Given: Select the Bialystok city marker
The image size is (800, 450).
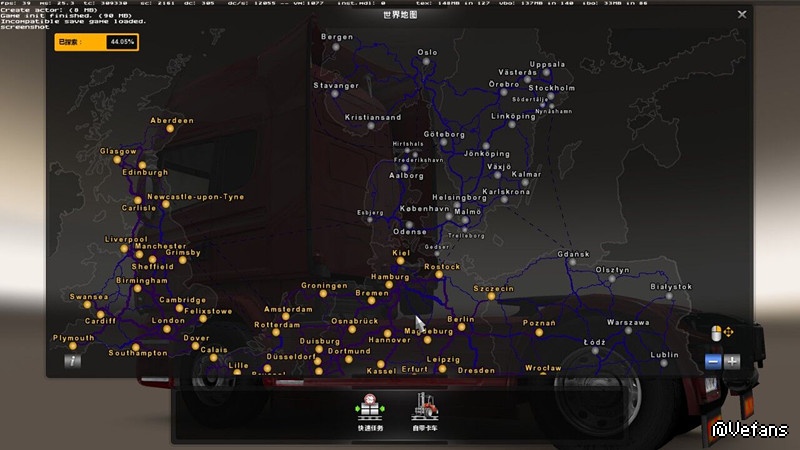Looking at the screenshot, I should (x=669, y=295).
